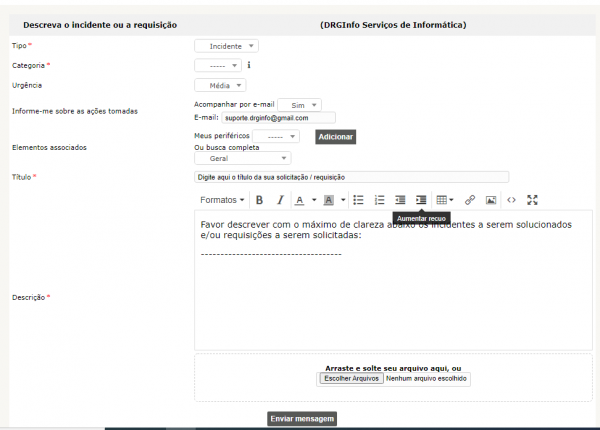Open the Tipo dropdown showing Incidente
The width and height of the screenshot is (600, 430).
[226, 46]
